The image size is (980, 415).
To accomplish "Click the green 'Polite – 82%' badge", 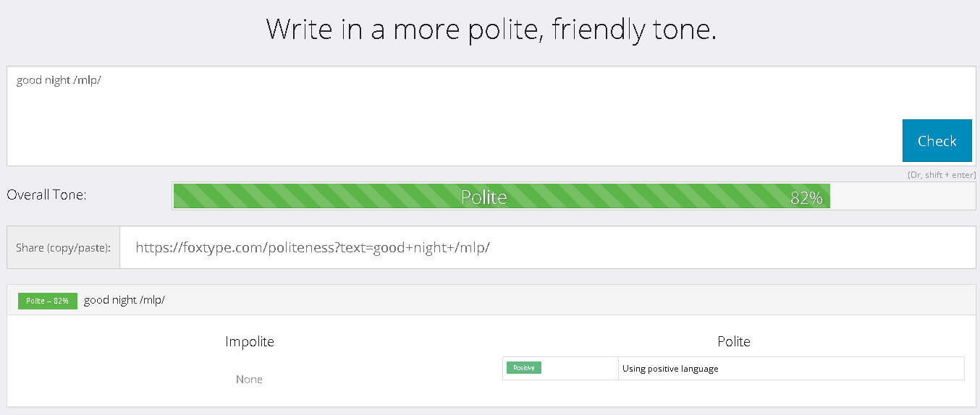I will (48, 301).
